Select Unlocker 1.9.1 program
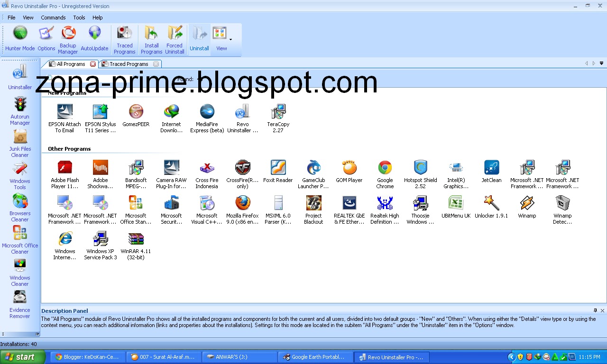The image size is (607, 364). coord(491,207)
